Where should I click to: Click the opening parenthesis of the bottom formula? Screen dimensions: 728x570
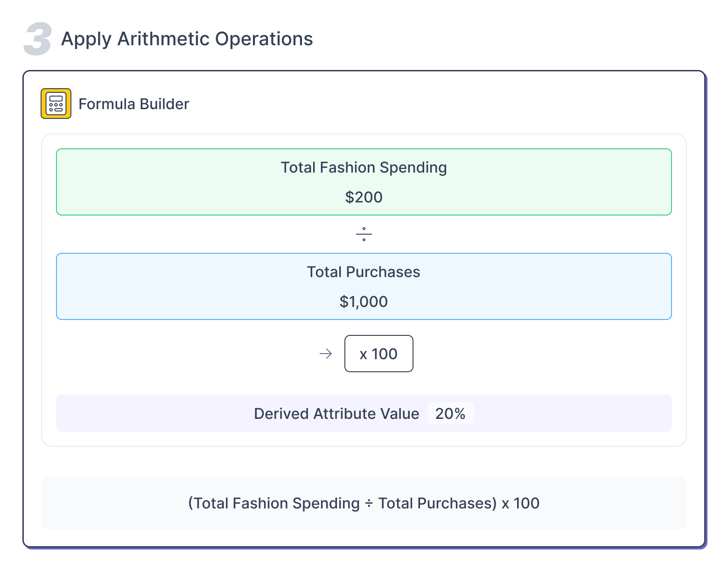click(191, 503)
